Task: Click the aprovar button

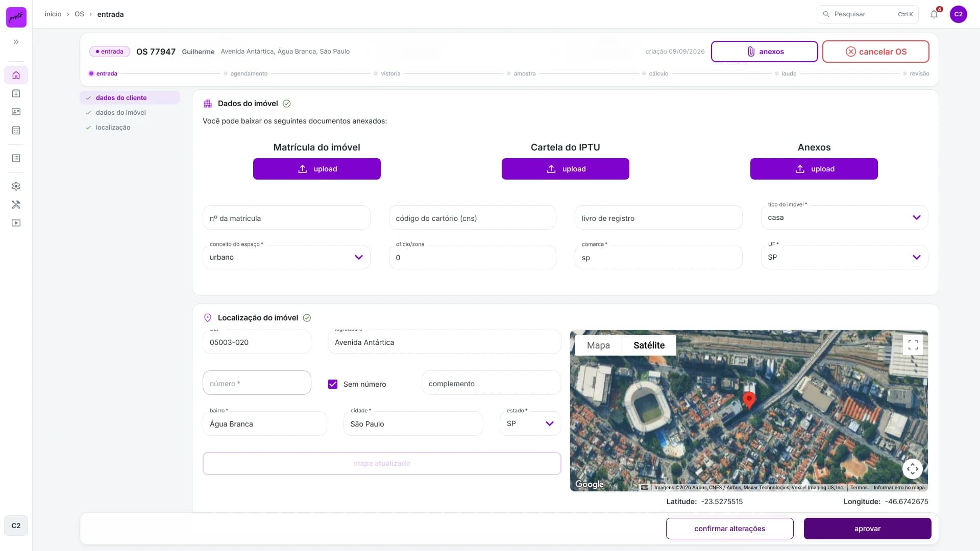Action: pyautogui.click(x=867, y=529)
